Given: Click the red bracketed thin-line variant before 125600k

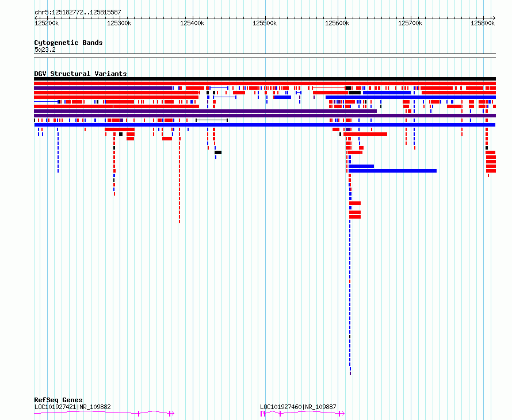Looking at the screenshot, I should [x=328, y=88].
